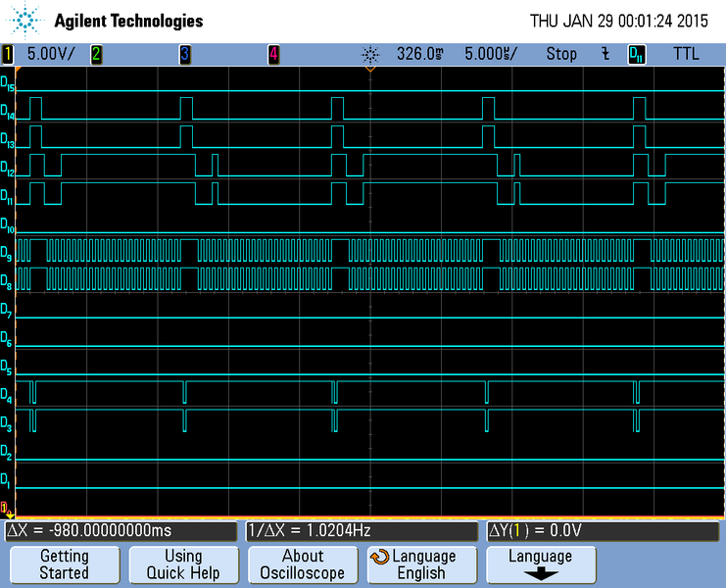Click the falling edge trigger symbol

coord(606,54)
